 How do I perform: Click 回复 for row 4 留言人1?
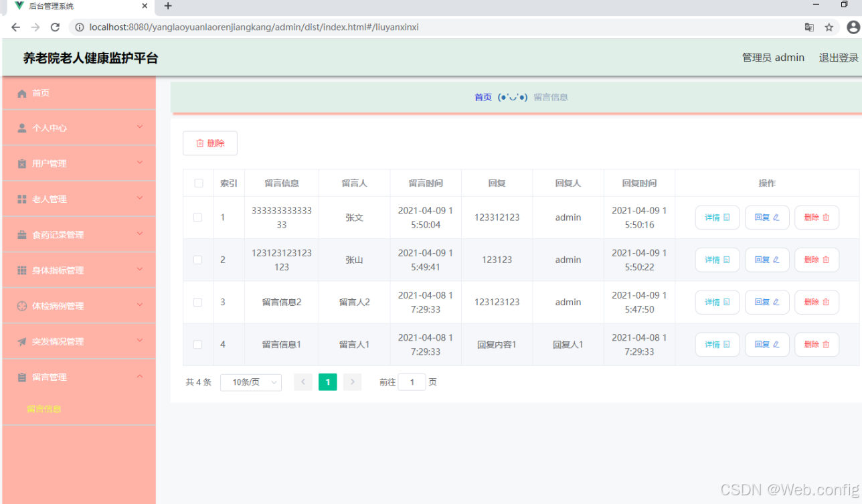[767, 344]
